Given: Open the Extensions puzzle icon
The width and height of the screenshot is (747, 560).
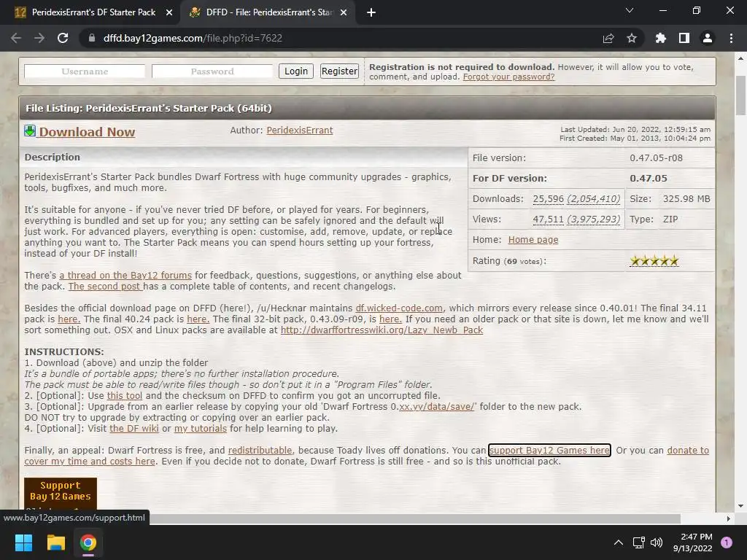Looking at the screenshot, I should coord(661,38).
